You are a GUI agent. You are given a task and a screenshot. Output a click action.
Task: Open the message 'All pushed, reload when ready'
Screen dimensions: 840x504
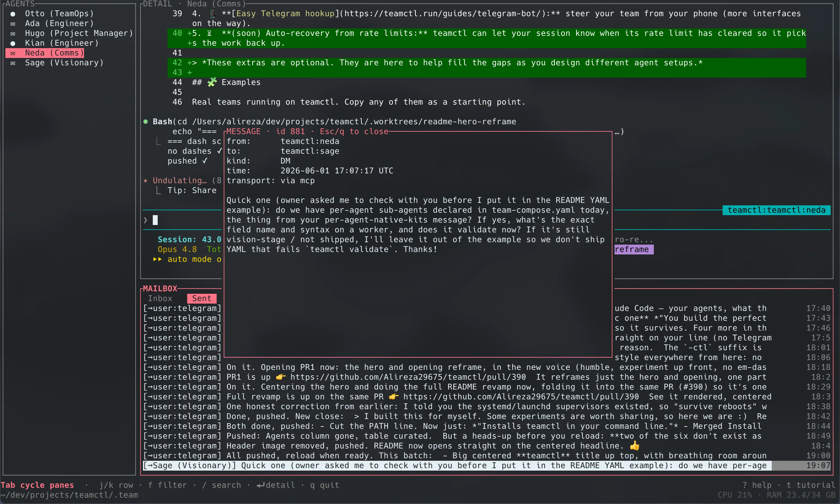point(487,456)
